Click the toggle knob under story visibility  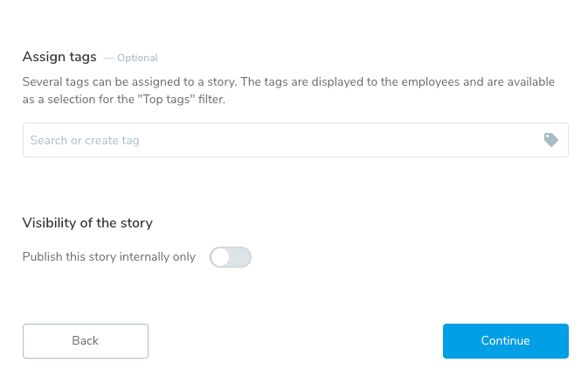tap(221, 257)
